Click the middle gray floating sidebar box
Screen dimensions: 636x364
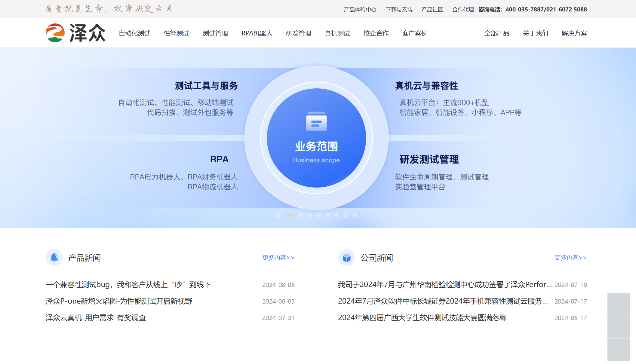(x=618, y=327)
